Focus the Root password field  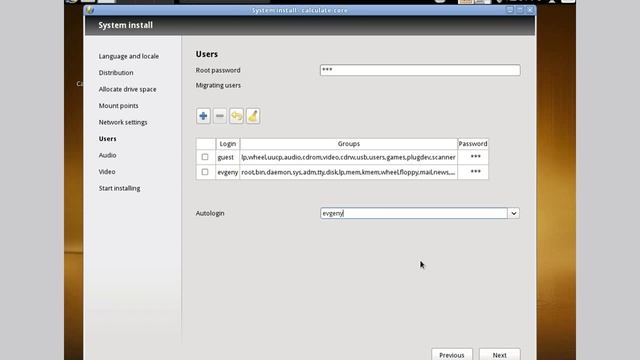point(420,70)
